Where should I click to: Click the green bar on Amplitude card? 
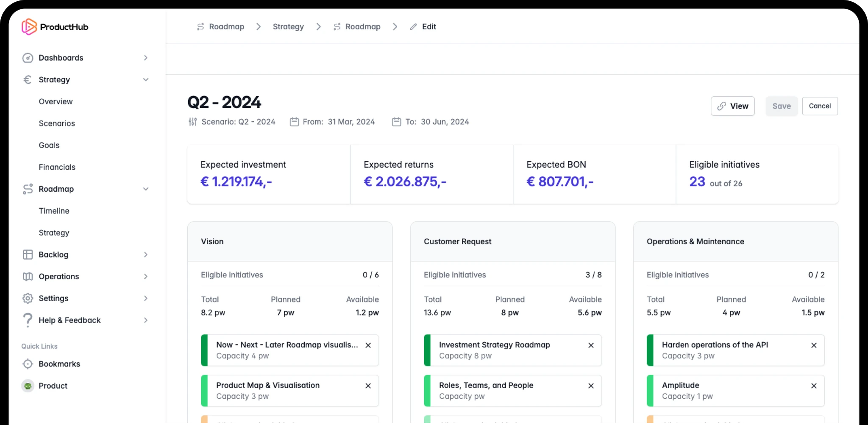[x=650, y=391]
